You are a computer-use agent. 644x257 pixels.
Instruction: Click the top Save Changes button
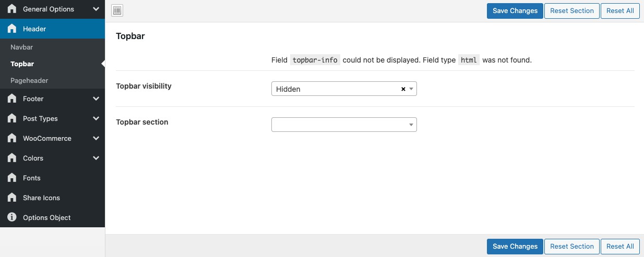click(515, 11)
